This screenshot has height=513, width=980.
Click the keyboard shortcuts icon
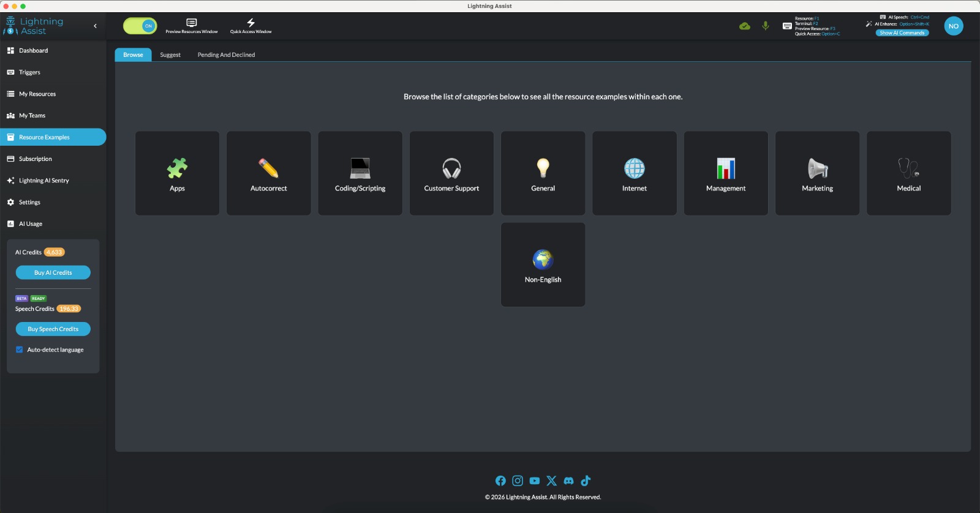(787, 26)
